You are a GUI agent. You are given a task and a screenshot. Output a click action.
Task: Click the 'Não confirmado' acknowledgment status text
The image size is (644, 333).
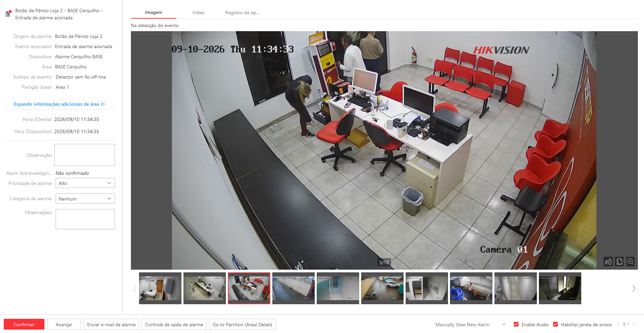(72, 173)
